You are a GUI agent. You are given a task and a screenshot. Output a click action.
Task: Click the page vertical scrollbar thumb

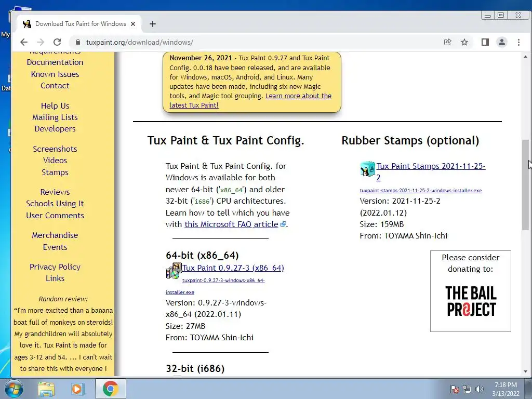pos(526,185)
